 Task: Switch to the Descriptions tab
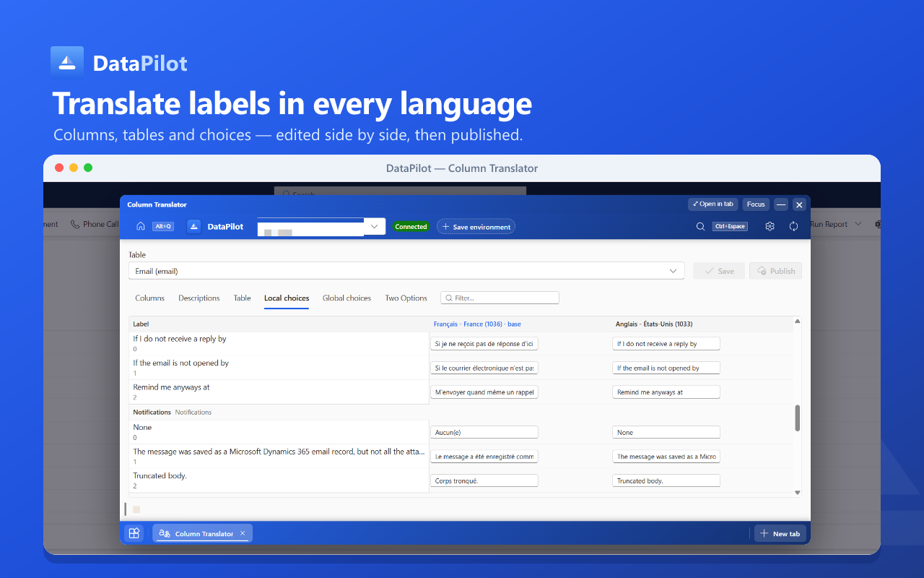[199, 298]
